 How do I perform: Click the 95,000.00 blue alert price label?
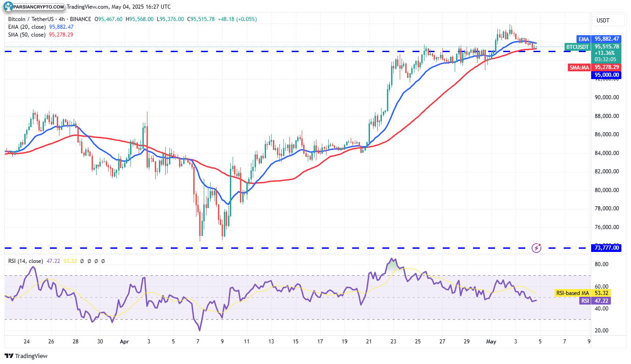tap(605, 75)
